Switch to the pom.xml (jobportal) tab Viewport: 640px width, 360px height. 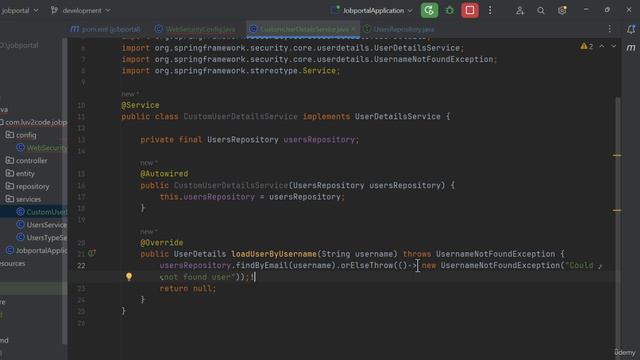(x=105, y=29)
